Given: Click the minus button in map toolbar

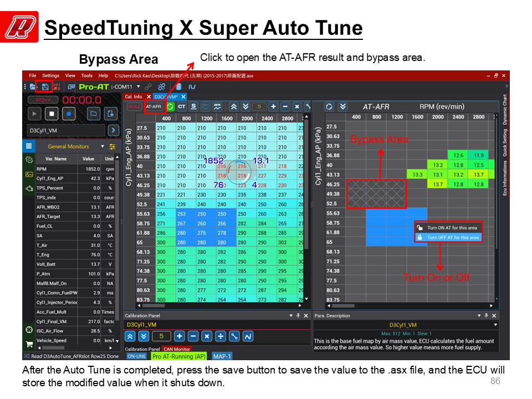Looking at the screenshot, I should [285, 107].
